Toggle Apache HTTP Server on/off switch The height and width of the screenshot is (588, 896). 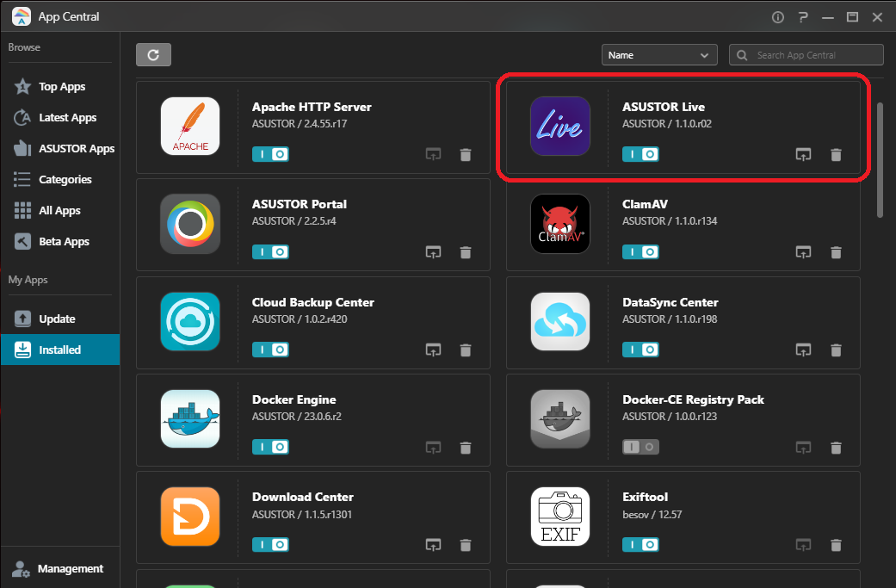[270, 154]
